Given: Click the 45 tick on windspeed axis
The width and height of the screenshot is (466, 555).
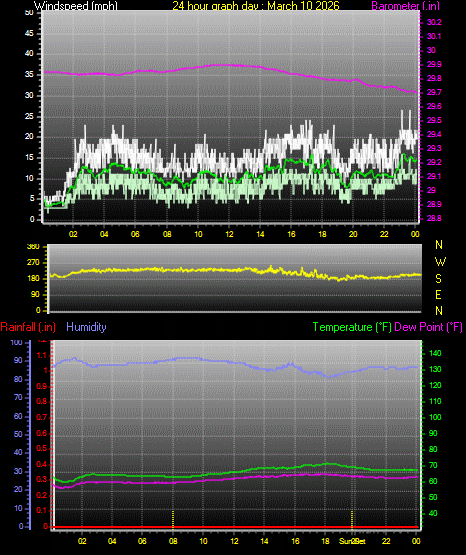Looking at the screenshot, I should coord(29,34).
